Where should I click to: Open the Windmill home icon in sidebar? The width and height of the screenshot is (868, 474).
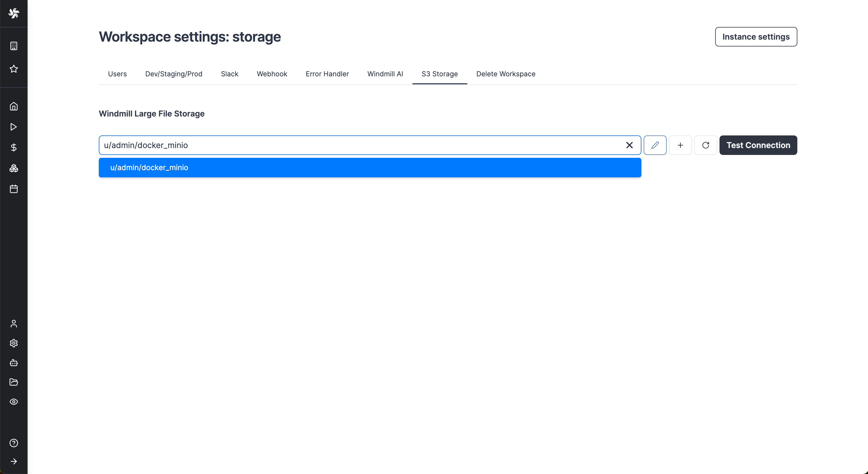13,106
